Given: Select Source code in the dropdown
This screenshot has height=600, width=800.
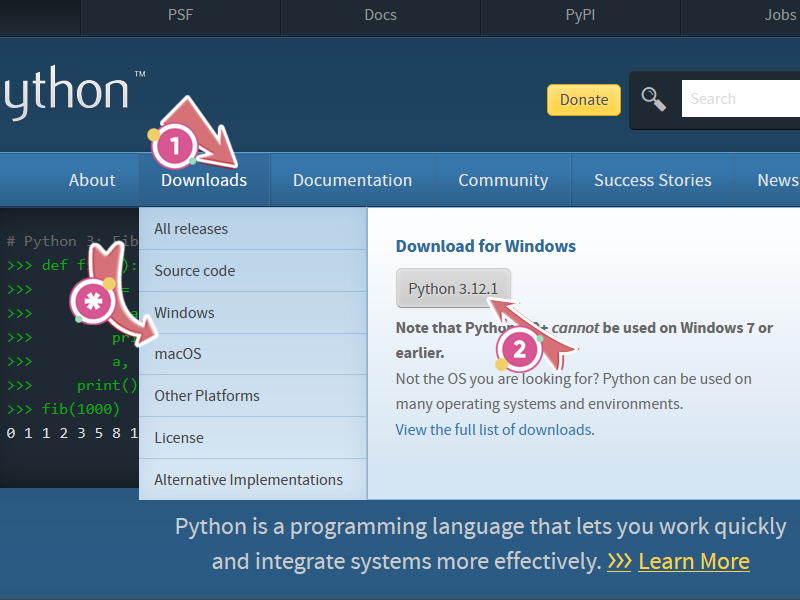Looking at the screenshot, I should [x=195, y=271].
